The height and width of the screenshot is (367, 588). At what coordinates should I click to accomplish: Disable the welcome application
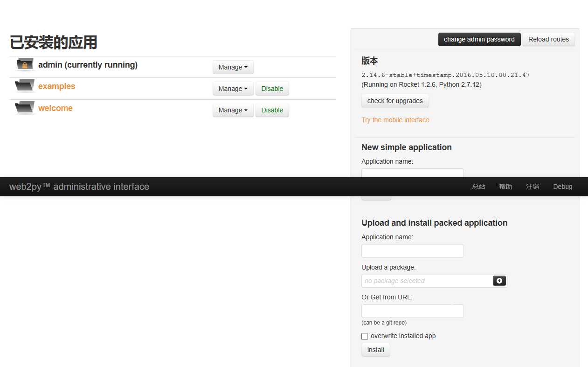(272, 110)
